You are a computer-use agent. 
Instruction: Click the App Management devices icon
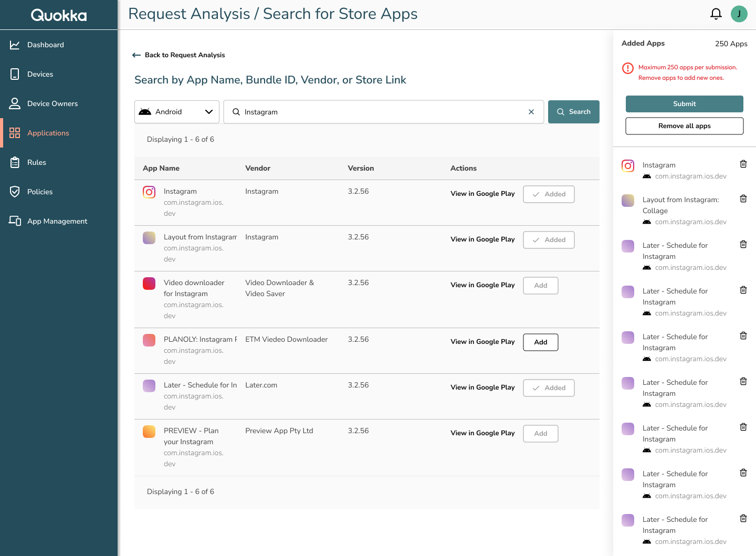click(x=15, y=221)
